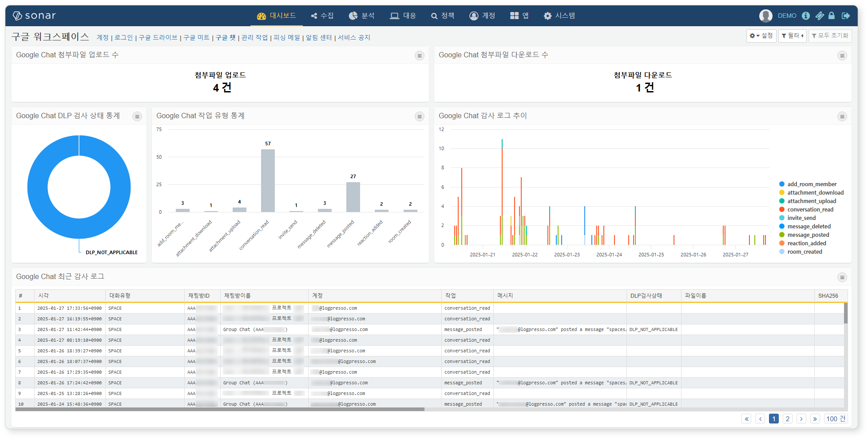Screen dimensions: 868x439
Task: Click the message_posted bar showing 27
Action: click(x=353, y=197)
